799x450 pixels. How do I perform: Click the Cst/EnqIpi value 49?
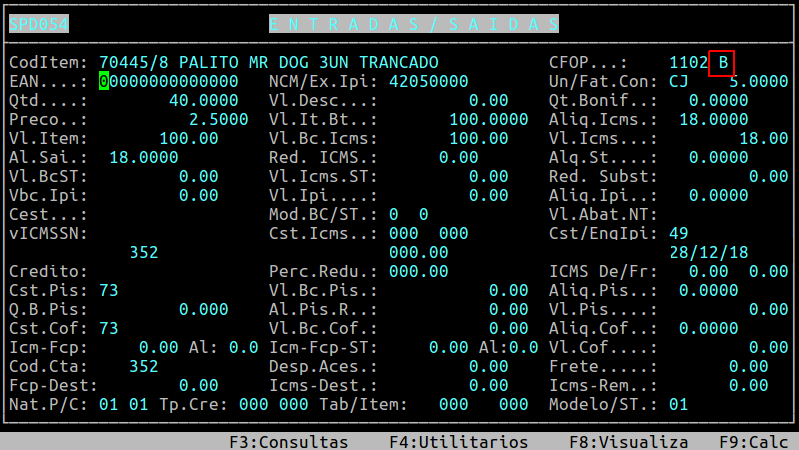point(679,233)
